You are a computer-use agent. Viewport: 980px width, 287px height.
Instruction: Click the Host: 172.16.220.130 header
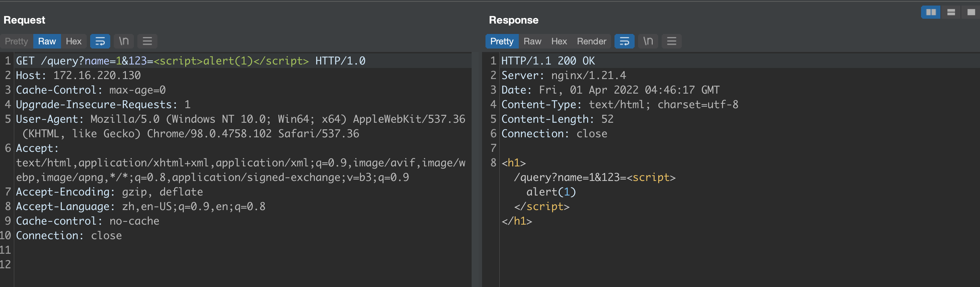78,75
